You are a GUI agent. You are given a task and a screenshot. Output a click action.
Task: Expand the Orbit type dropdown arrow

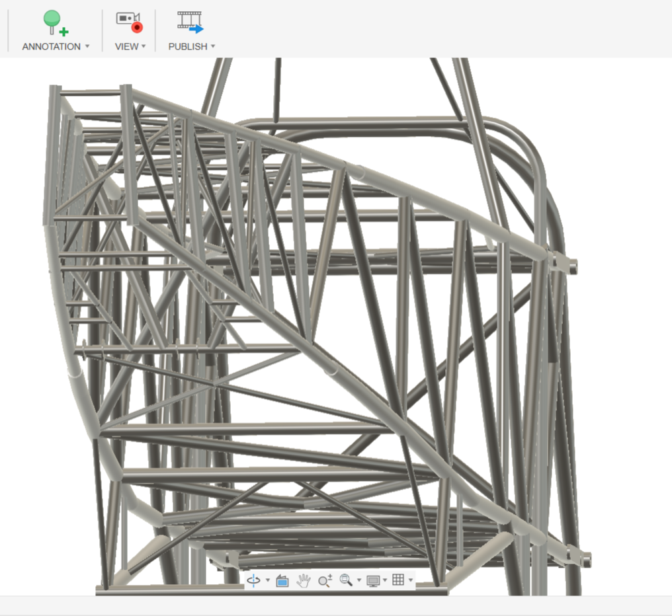coord(268,580)
